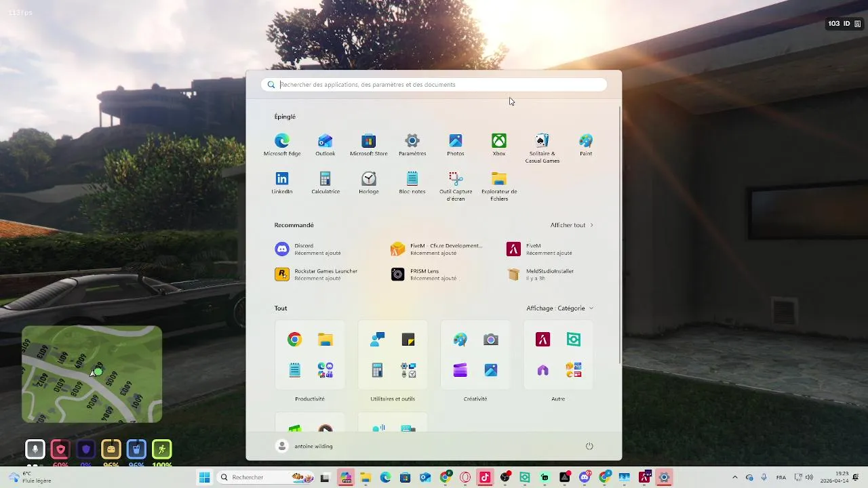Click the Start menu search field
The height and width of the screenshot is (488, 868).
click(434, 85)
